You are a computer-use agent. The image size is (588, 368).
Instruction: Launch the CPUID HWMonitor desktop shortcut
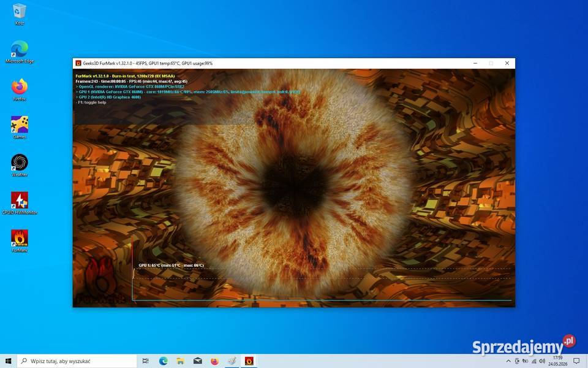20,203
